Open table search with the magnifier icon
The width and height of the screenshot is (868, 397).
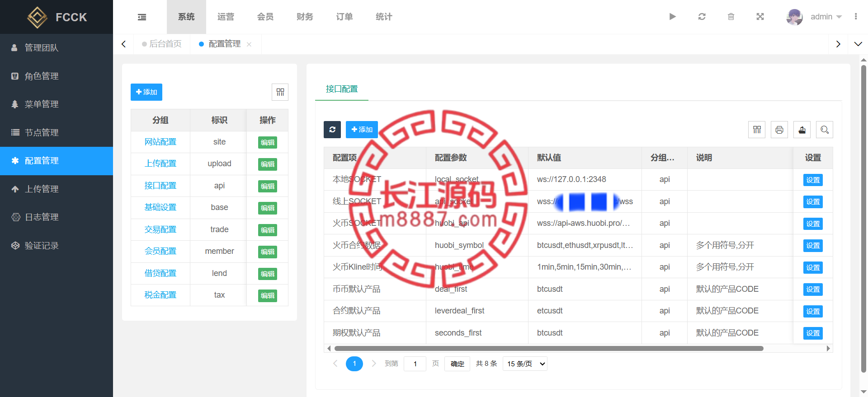pos(825,130)
